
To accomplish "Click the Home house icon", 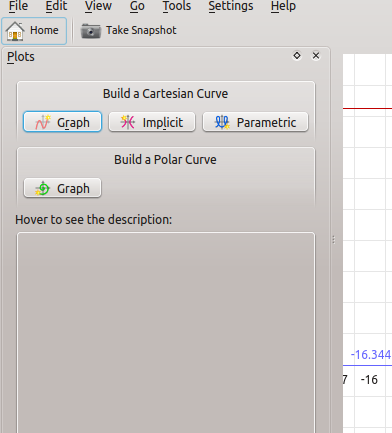I will 15,31.
